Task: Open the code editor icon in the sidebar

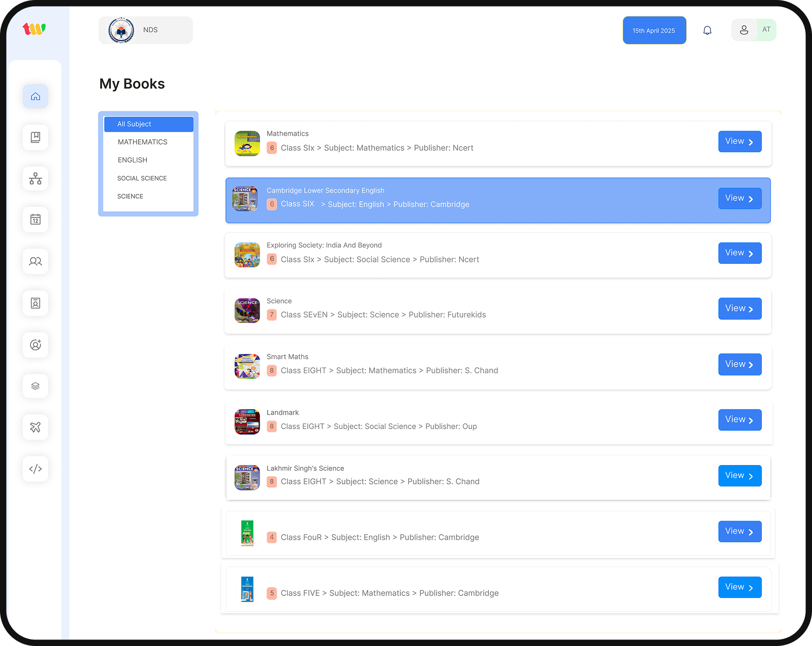Action: [35, 469]
